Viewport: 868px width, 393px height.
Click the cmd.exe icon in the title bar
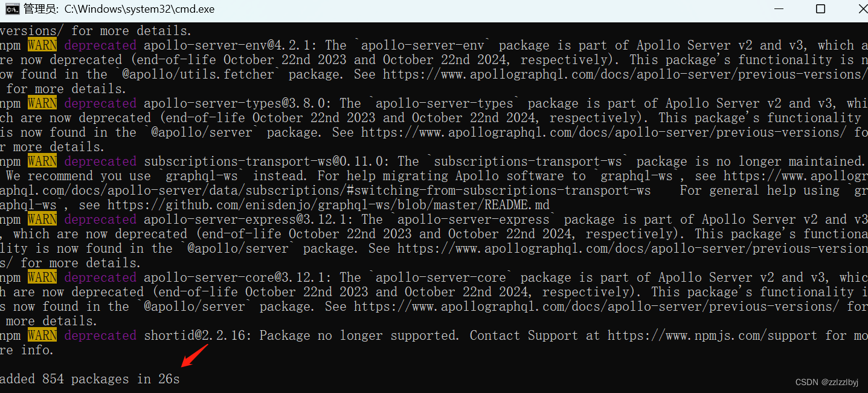12,9
